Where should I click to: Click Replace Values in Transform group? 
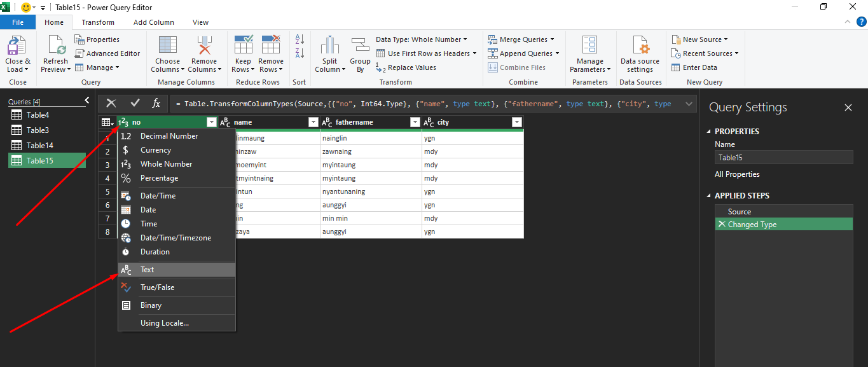(x=406, y=67)
